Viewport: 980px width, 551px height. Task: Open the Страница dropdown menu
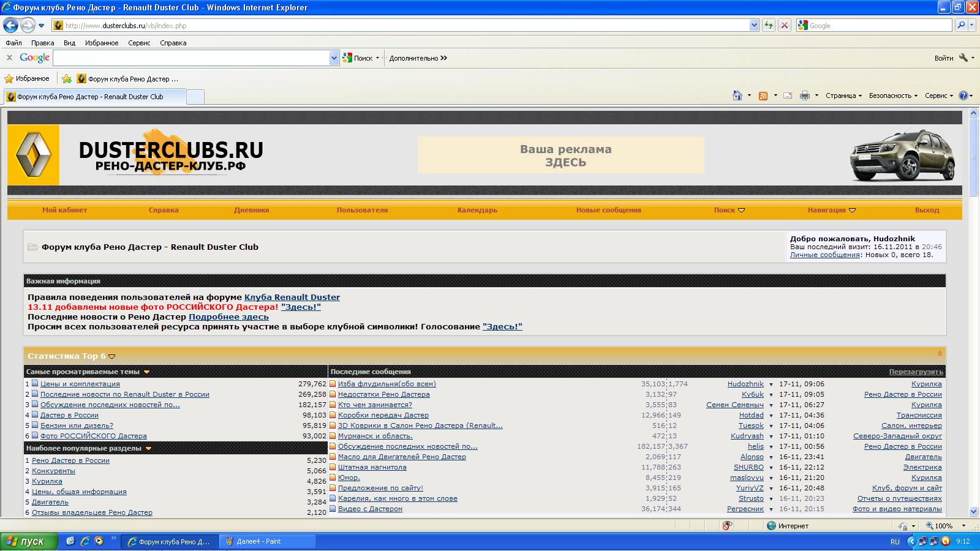[x=843, y=96]
